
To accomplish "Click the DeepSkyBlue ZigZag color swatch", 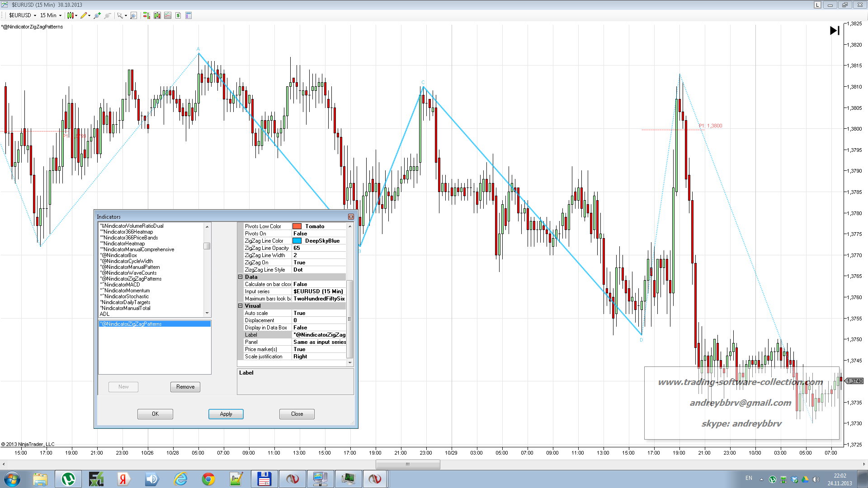I will [297, 241].
